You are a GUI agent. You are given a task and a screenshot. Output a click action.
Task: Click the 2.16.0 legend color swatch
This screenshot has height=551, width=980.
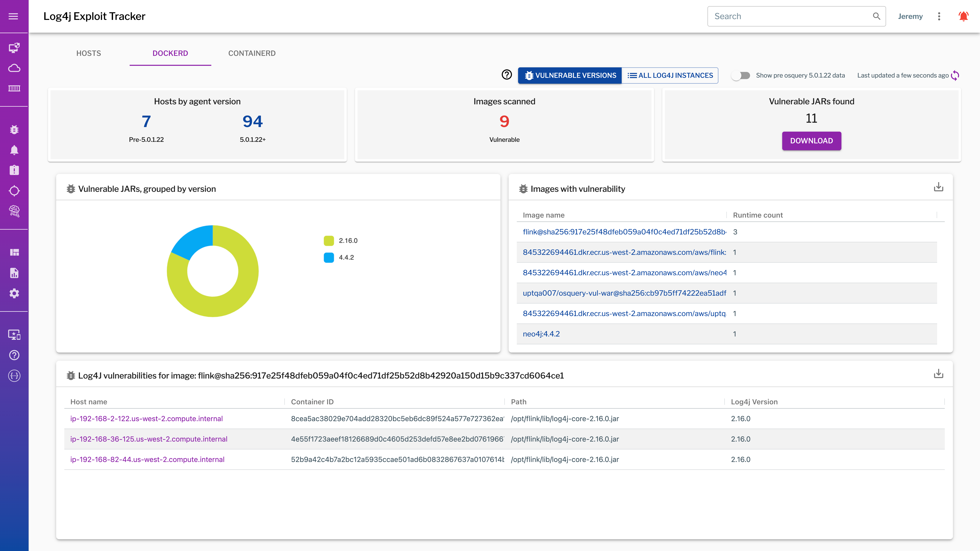click(329, 241)
